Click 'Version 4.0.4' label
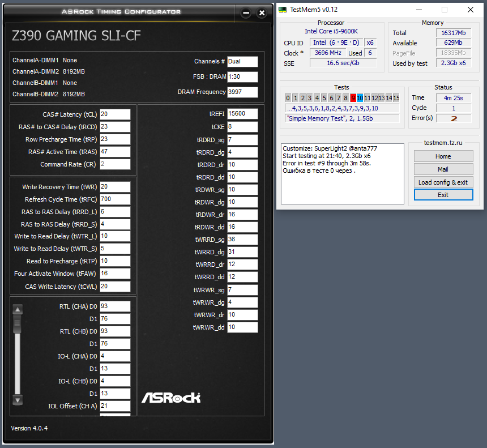The height and width of the screenshot is (448, 487). [29, 428]
